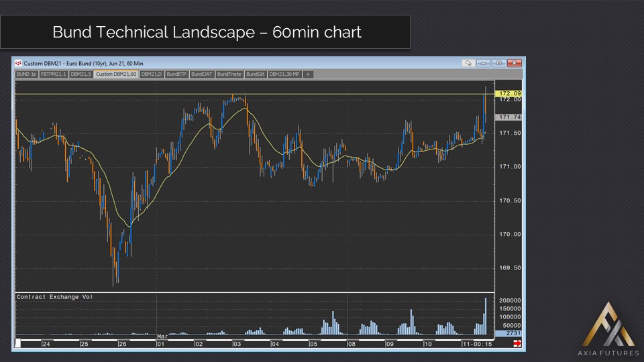
Task: Open the FBTPM21,1 tab
Action: (x=53, y=74)
